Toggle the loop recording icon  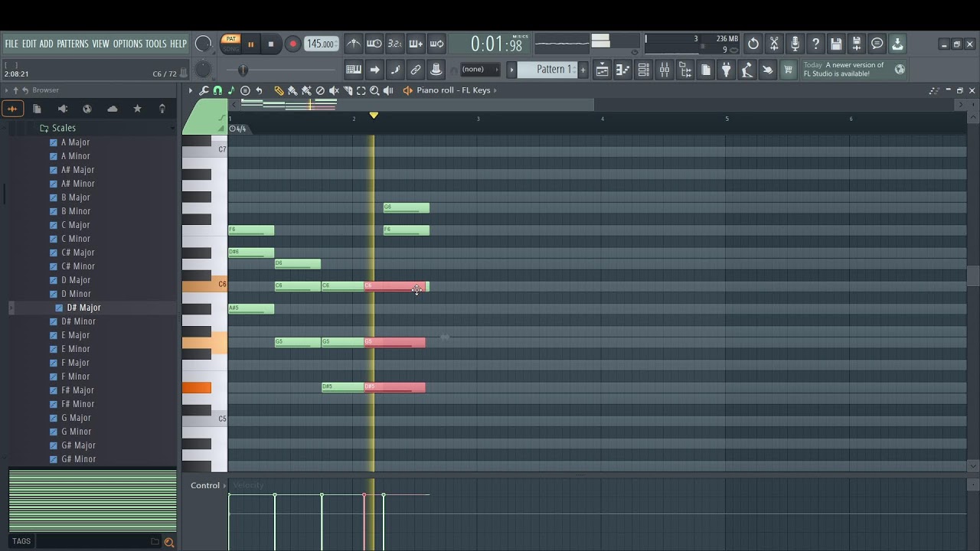436,44
